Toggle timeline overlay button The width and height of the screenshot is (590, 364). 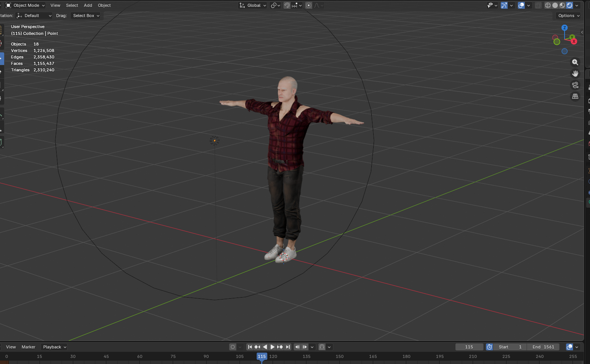pos(569,347)
